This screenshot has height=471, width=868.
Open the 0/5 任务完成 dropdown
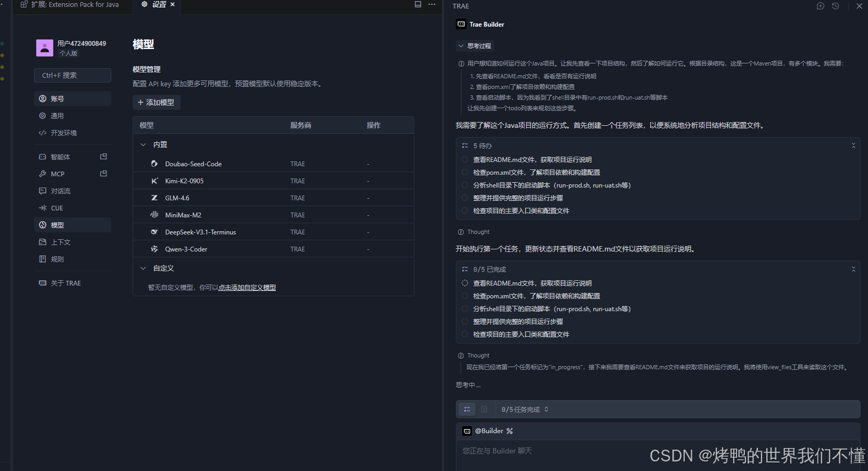(525, 409)
